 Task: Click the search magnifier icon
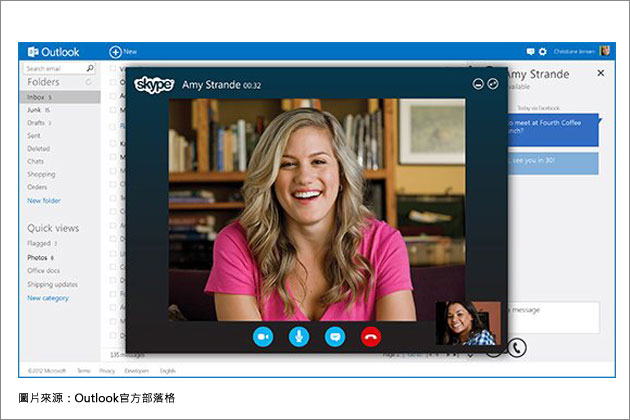(x=90, y=69)
